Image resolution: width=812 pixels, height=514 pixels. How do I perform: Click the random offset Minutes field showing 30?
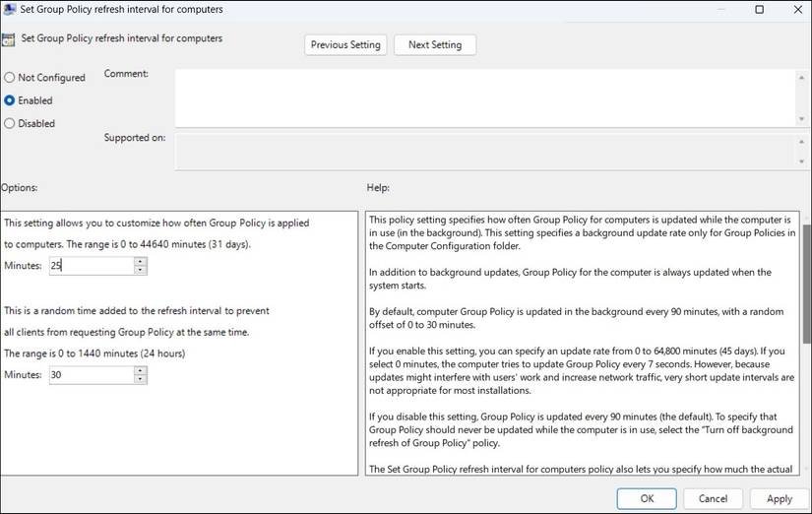[x=90, y=375]
